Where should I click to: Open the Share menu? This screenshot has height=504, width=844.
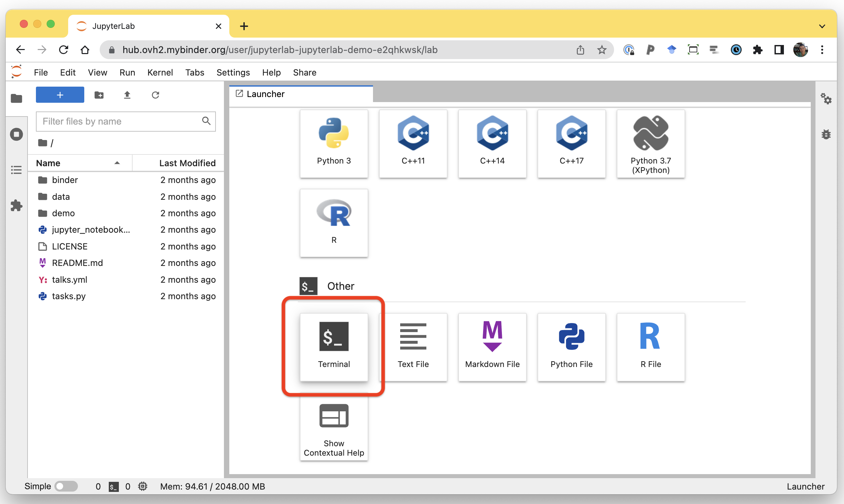pos(304,72)
